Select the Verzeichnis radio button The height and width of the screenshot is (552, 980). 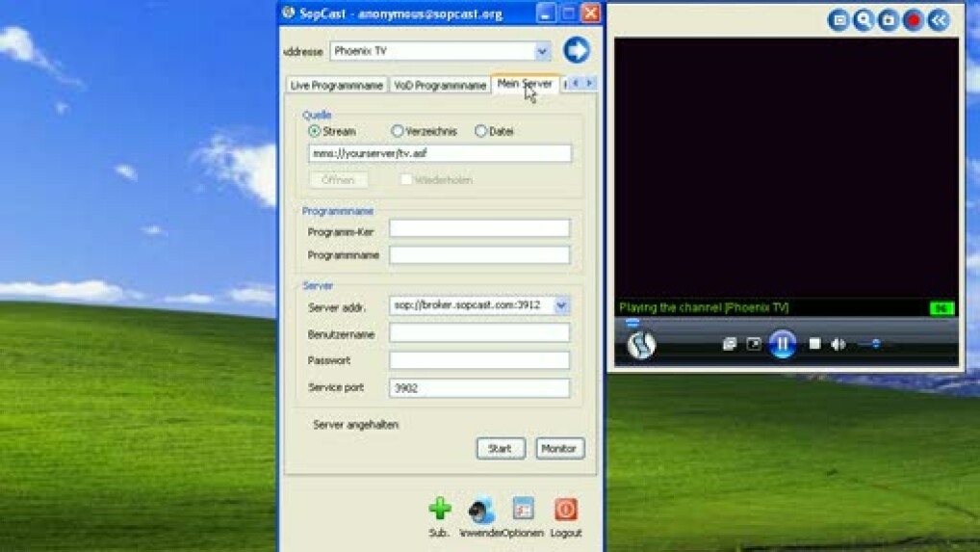[397, 131]
